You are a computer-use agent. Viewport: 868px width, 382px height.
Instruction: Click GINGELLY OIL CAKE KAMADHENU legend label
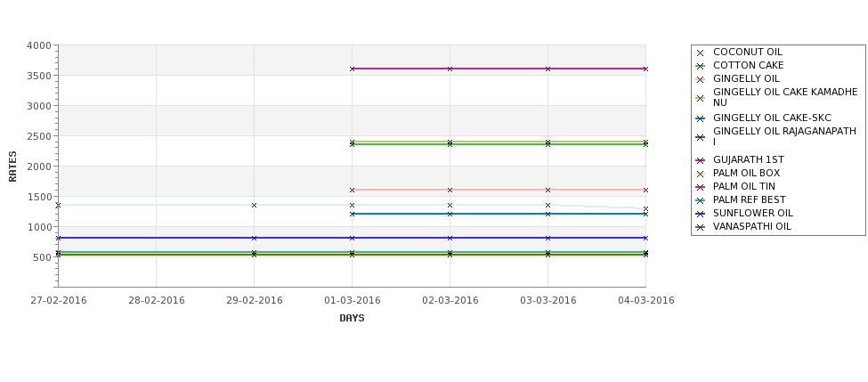click(785, 97)
